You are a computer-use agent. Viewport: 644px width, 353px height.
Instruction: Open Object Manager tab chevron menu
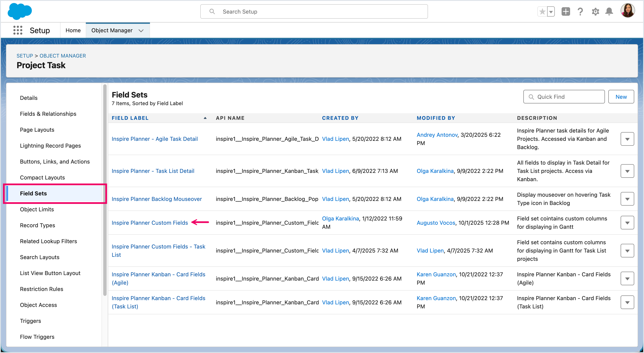click(x=141, y=31)
